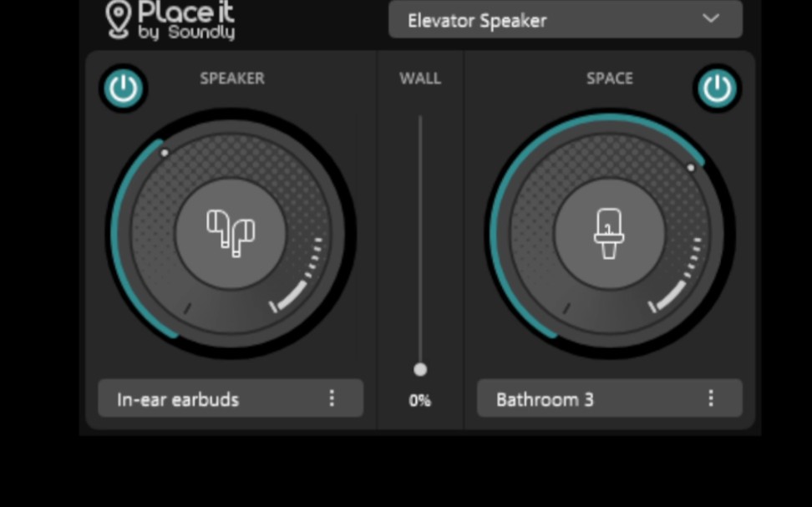Viewport: 812px width, 507px height.
Task: Toggle the Speaker section power button
Action: pos(124,89)
